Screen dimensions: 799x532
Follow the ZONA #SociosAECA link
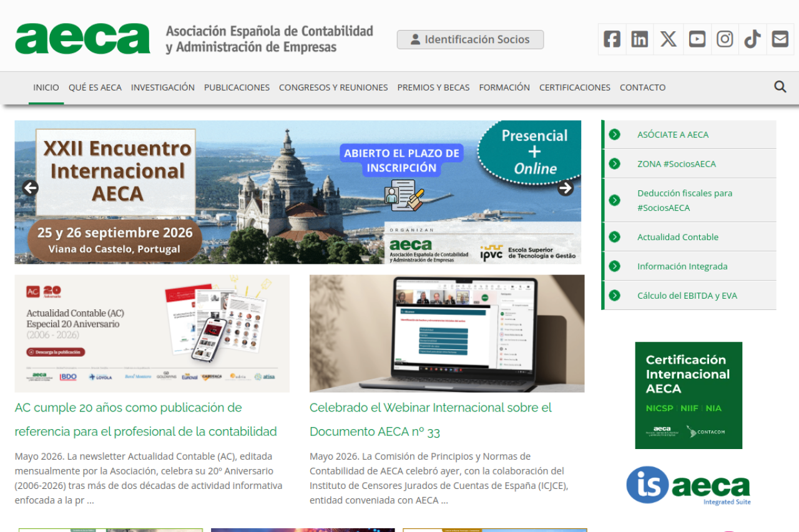pyautogui.click(x=677, y=164)
